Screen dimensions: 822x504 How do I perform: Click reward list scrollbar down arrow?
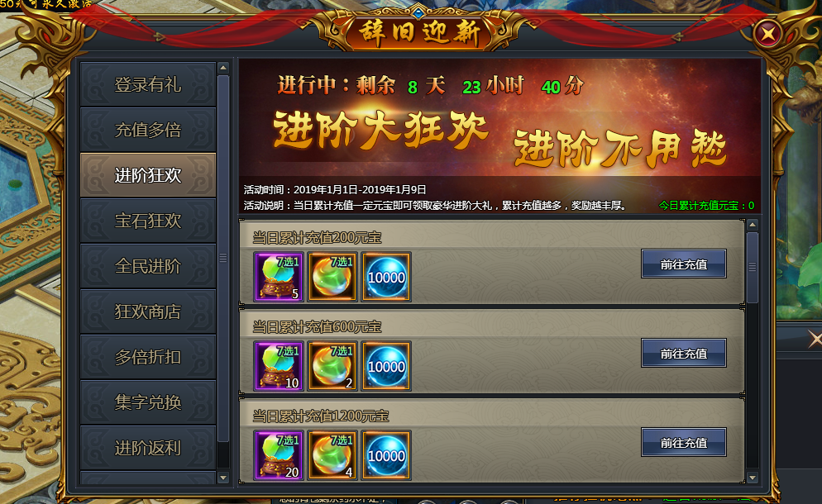point(753,478)
